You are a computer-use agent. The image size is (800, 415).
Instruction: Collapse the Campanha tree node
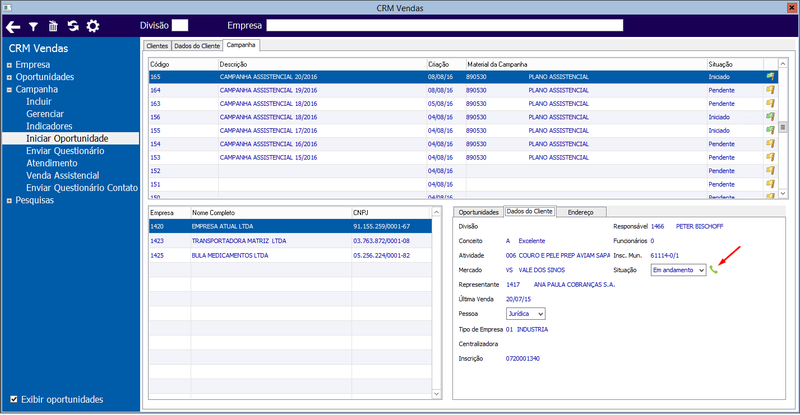coord(9,89)
